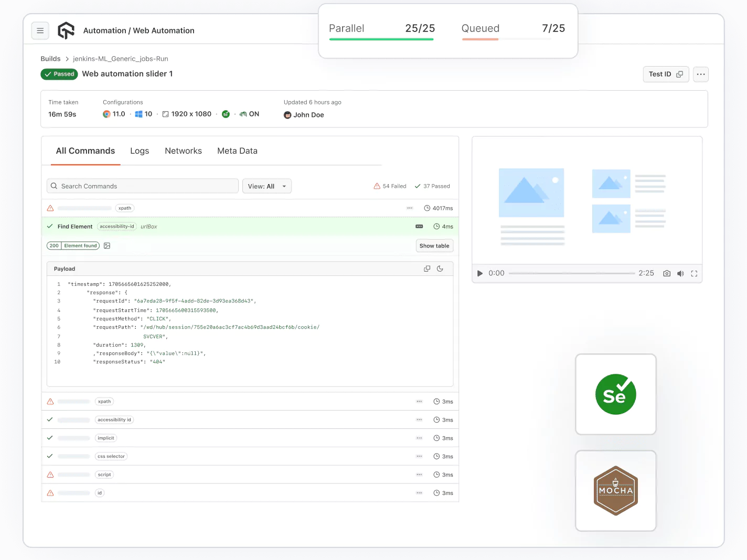Click the Selenium logo tile

tap(615, 394)
